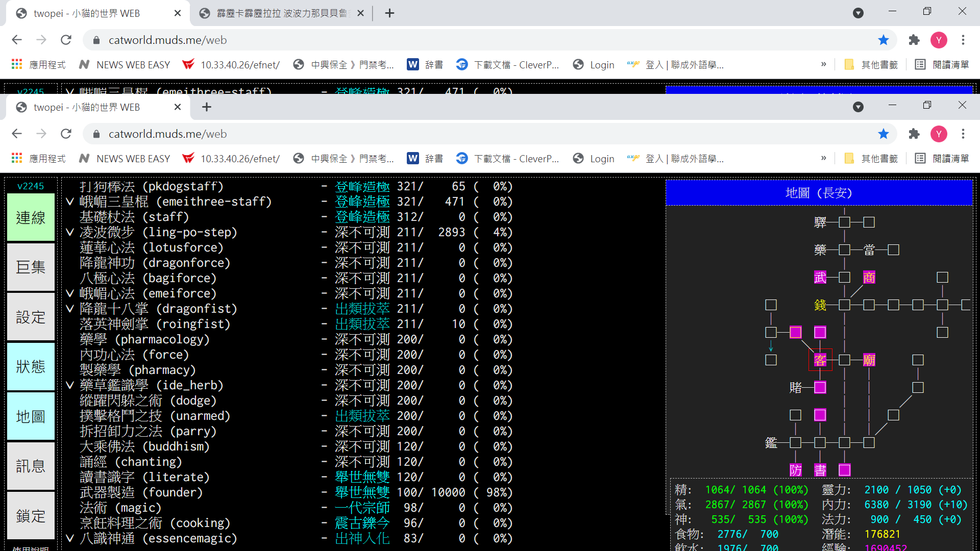Open 辞書 bookmark in the front window

[425, 158]
